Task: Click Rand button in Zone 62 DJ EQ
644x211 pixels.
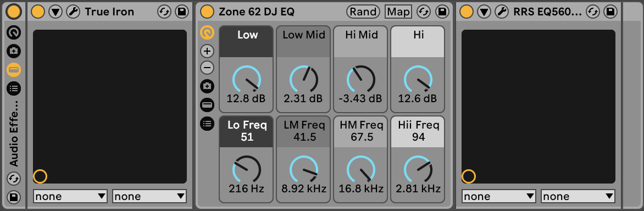Action: click(x=363, y=12)
